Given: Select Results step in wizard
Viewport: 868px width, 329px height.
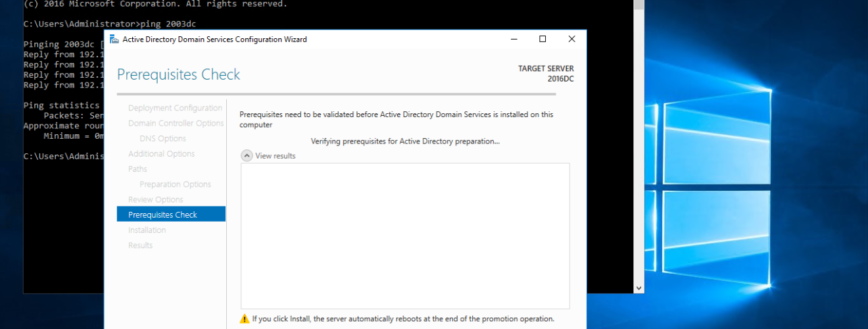Looking at the screenshot, I should click(141, 245).
